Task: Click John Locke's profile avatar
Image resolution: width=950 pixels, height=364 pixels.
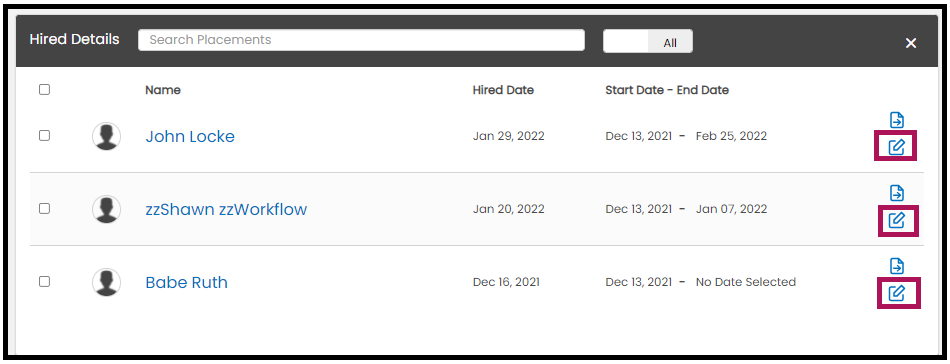Action: tap(107, 136)
